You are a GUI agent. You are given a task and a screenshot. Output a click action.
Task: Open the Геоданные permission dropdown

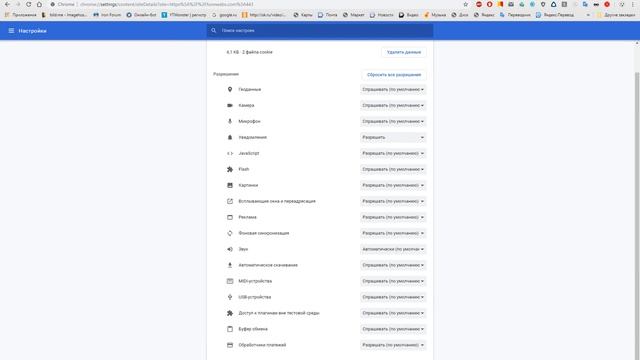[x=393, y=89]
